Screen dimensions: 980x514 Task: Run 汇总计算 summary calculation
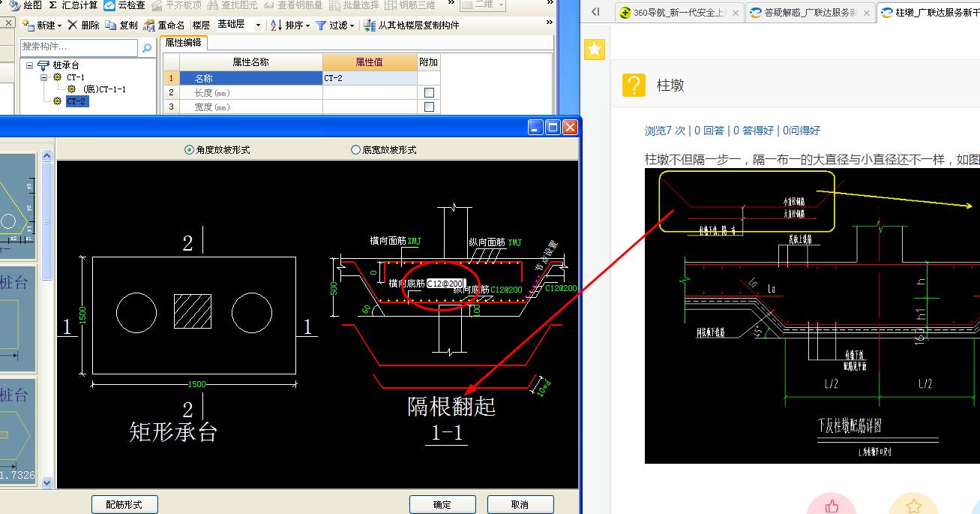tap(73, 5)
